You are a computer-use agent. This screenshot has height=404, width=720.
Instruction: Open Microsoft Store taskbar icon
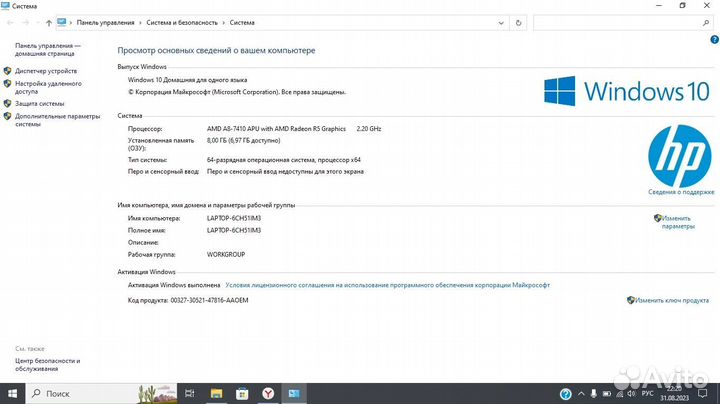pyautogui.click(x=242, y=393)
